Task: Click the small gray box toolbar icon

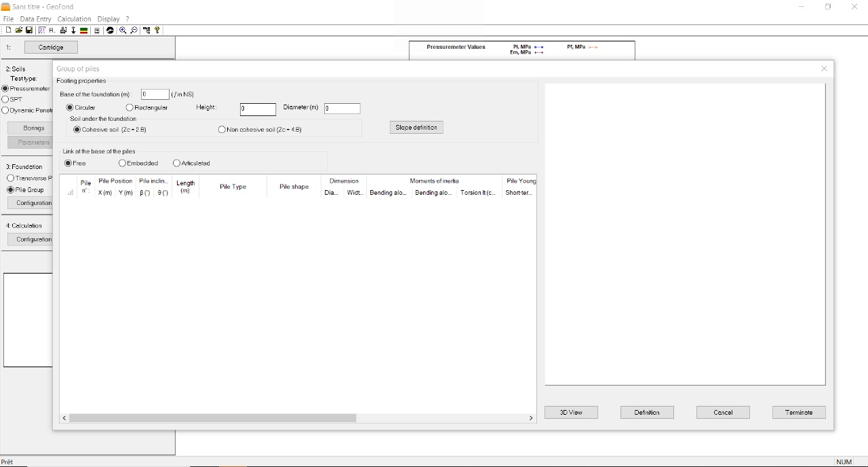Action: pos(97,30)
